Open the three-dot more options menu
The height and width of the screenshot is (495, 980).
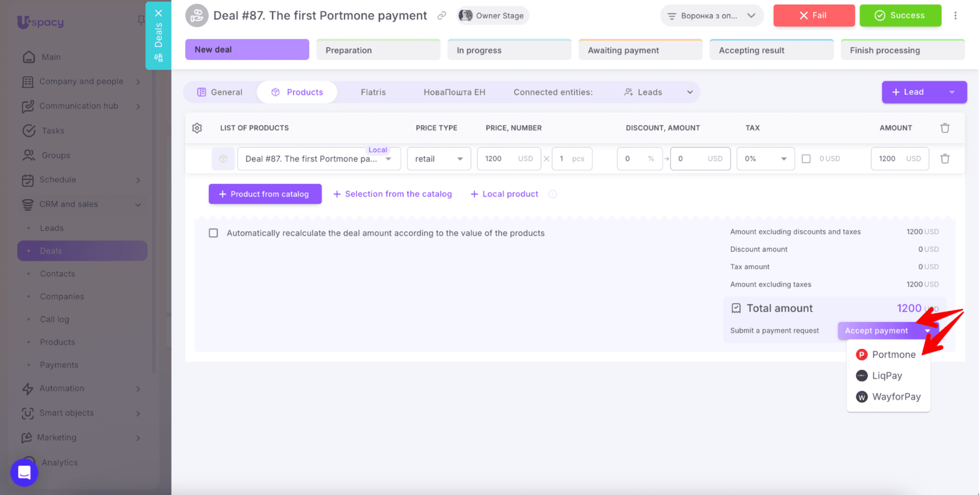point(955,16)
